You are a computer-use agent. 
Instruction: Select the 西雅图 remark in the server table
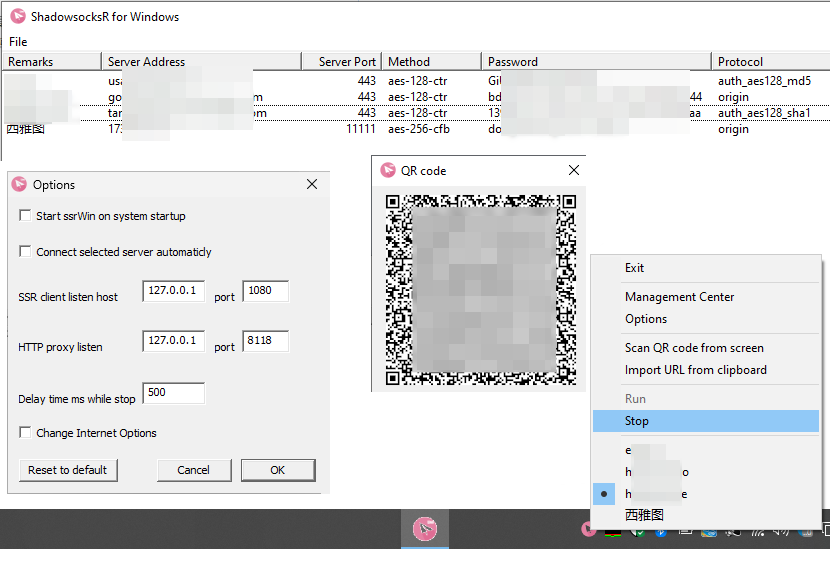(25, 129)
